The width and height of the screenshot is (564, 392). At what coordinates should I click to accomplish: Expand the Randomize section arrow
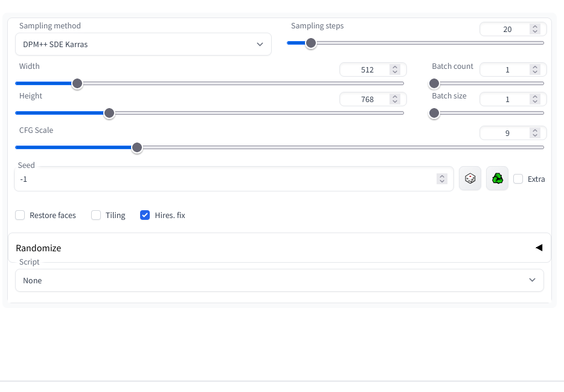tap(539, 248)
